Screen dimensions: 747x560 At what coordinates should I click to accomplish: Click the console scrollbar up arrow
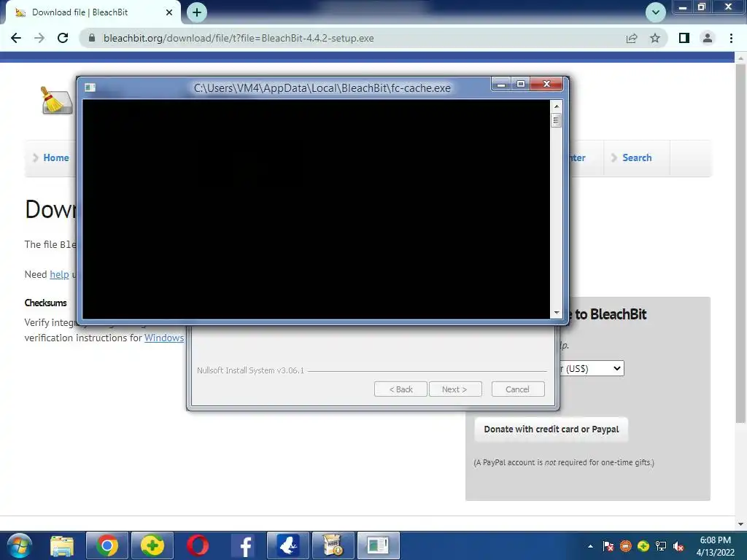point(556,105)
